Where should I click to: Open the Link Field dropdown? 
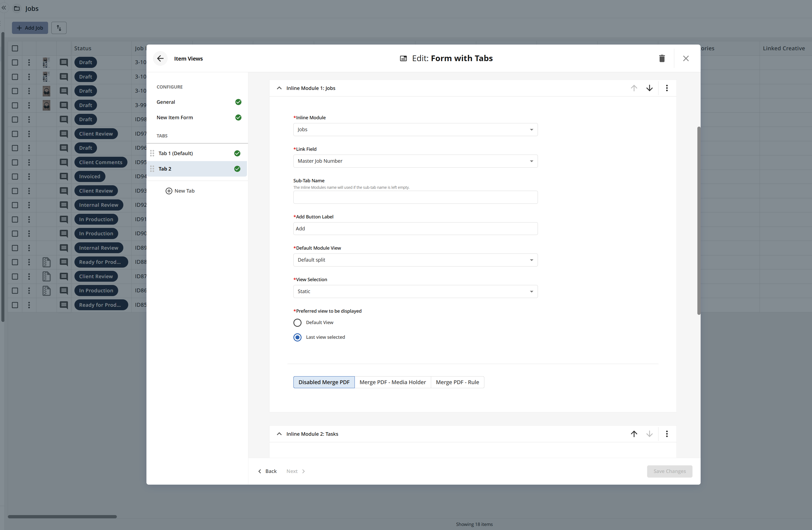(x=415, y=161)
